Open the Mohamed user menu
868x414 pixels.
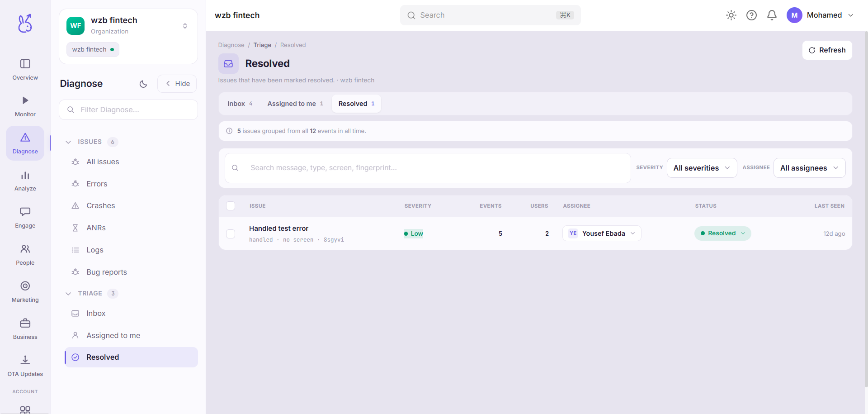pos(821,15)
